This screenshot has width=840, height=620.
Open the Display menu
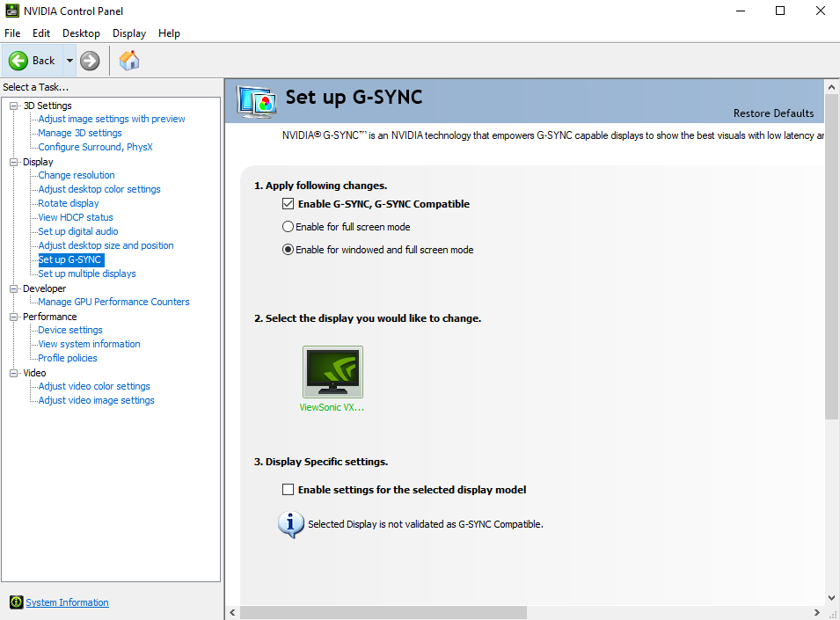[129, 33]
